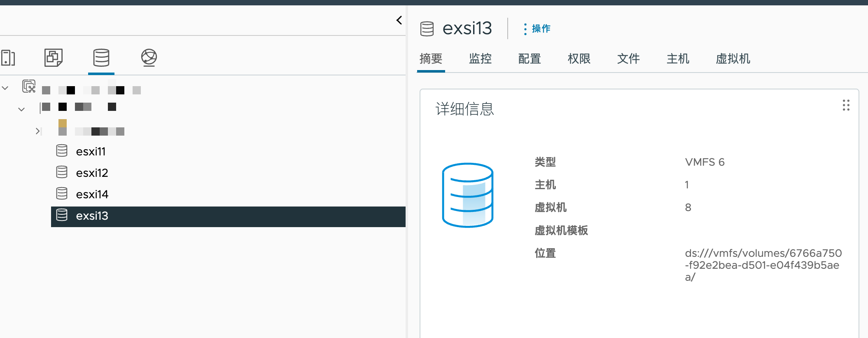The width and height of the screenshot is (868, 338).
Task: Click the 位置 label
Action: 545,253
